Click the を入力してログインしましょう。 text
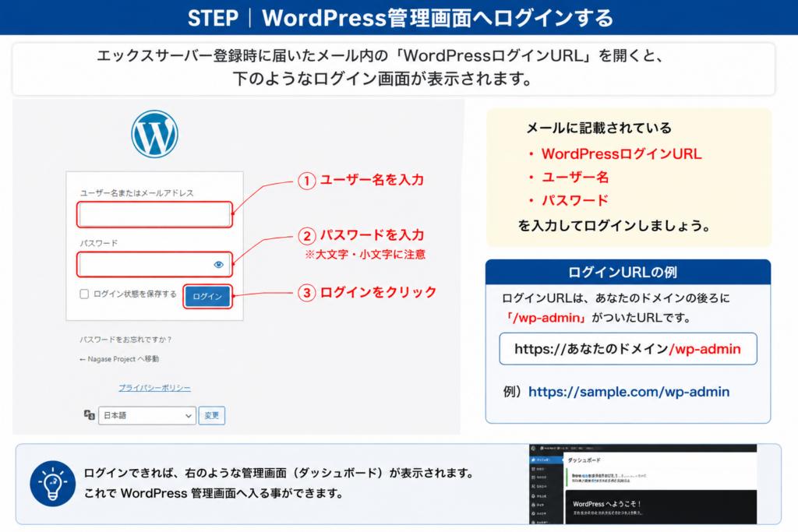Screen dimensions: 798x532 pos(614,226)
